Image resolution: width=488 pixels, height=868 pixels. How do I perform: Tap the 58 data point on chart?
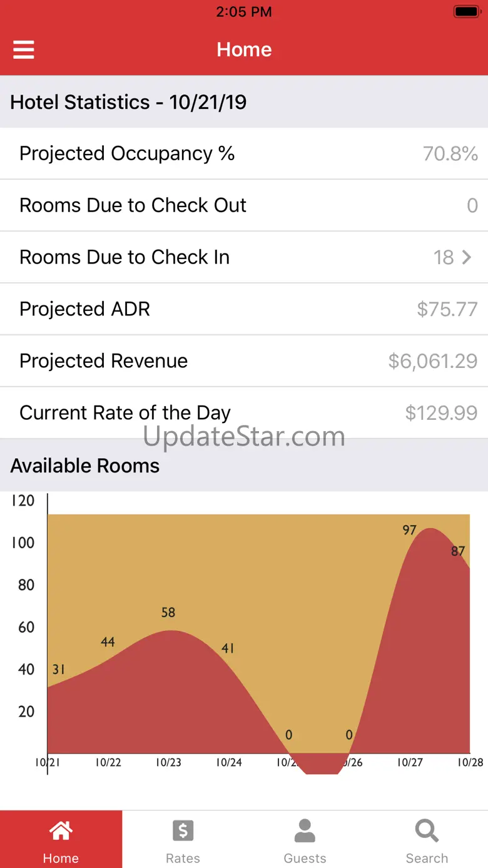pyautogui.click(x=168, y=613)
